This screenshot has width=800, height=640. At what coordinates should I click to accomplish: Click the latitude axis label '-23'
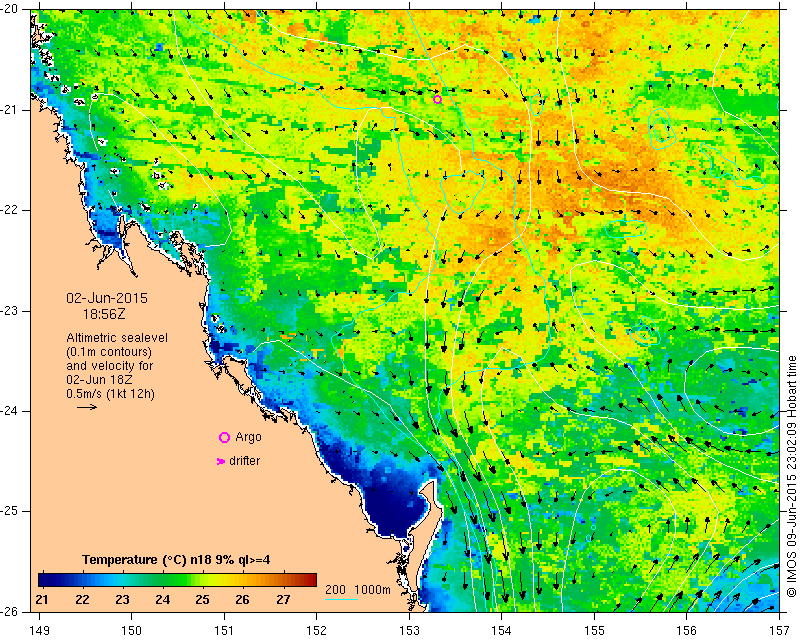[8, 311]
